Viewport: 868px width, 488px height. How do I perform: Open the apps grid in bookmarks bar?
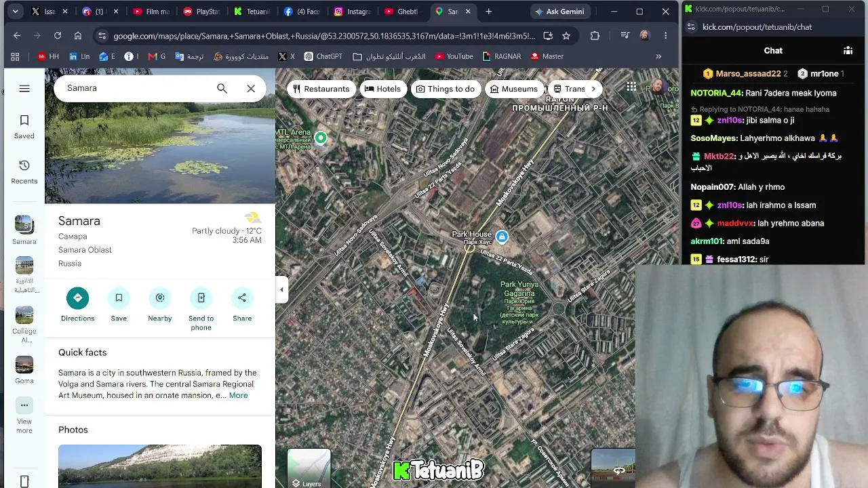(15, 56)
